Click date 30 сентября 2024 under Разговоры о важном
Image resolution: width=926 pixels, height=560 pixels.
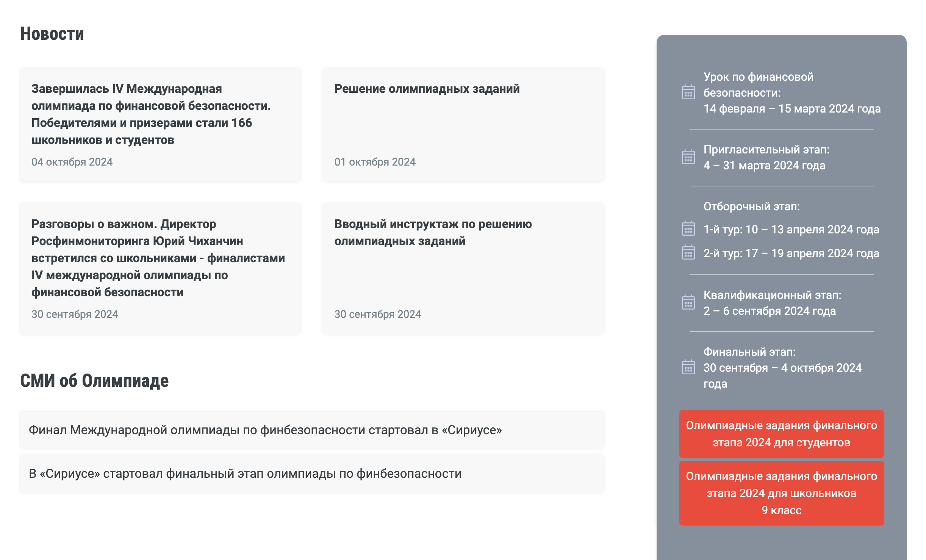coord(75,314)
